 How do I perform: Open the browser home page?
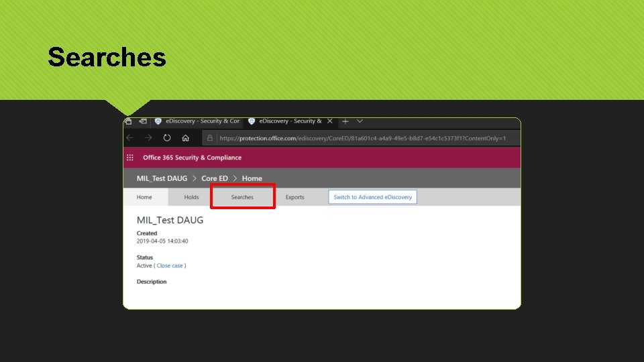[x=186, y=138]
